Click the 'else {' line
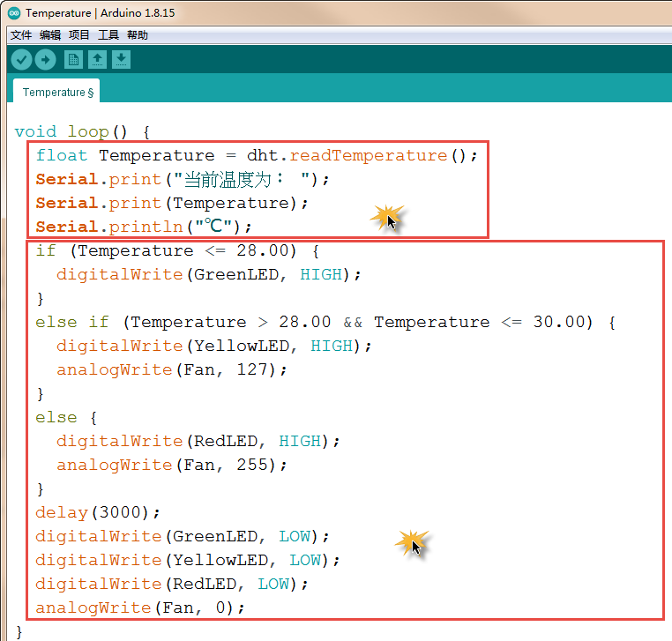Image resolution: width=672 pixels, height=641 pixels. pos(66,417)
